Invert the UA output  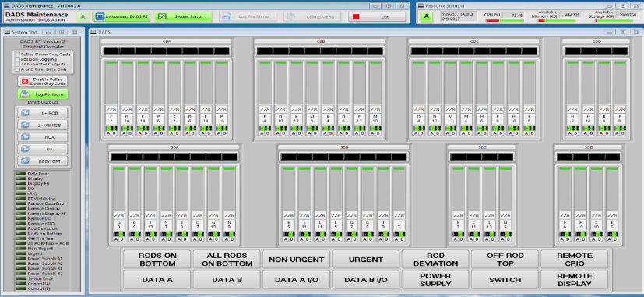tap(43, 149)
